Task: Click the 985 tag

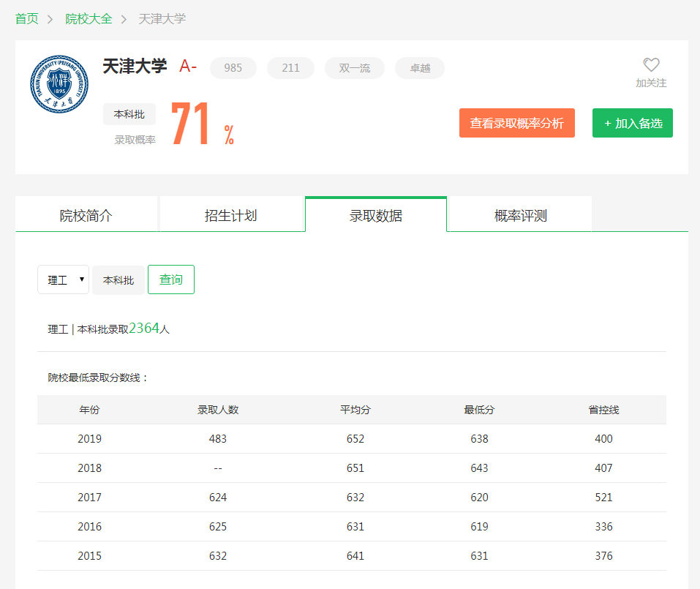Action: click(x=233, y=68)
